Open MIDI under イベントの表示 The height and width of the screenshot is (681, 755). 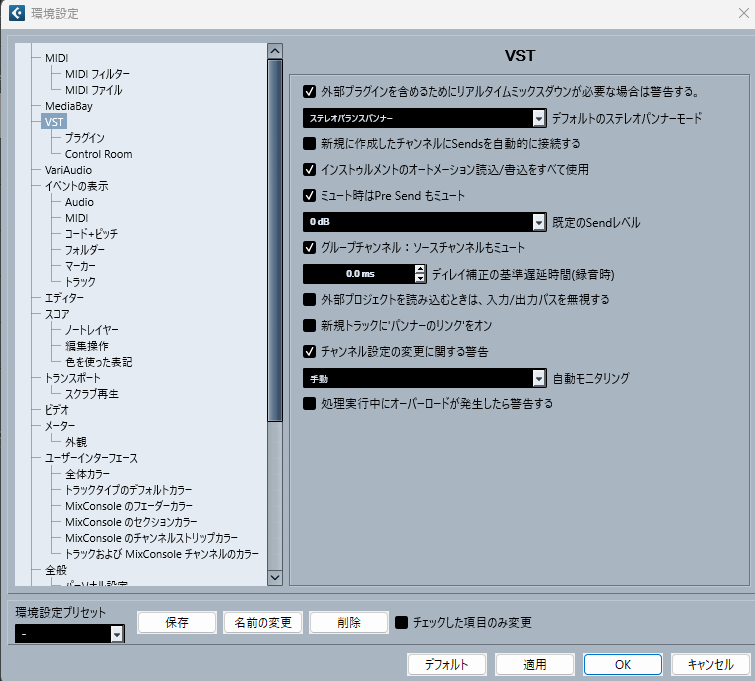tap(77, 218)
